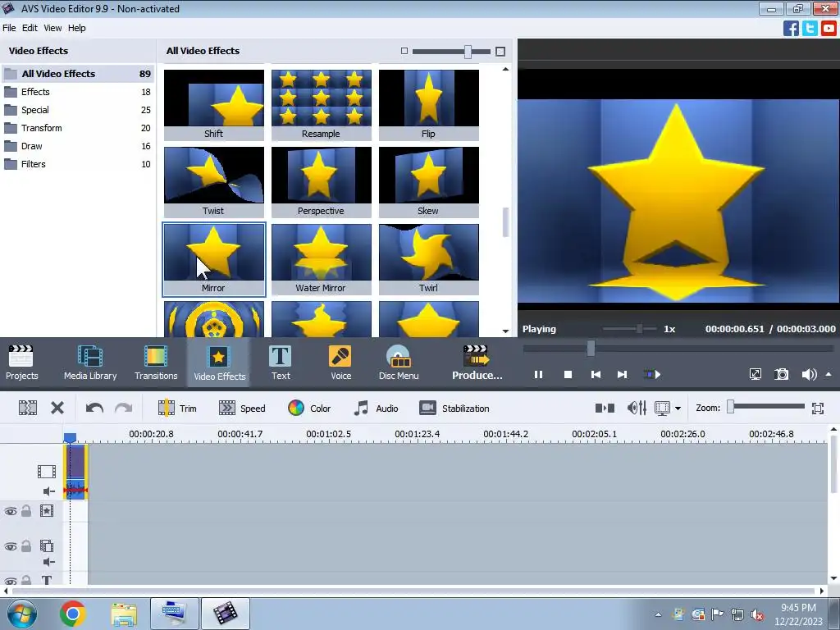840x630 pixels.
Task: Toggle visibility of the video effects track
Action: point(10,511)
